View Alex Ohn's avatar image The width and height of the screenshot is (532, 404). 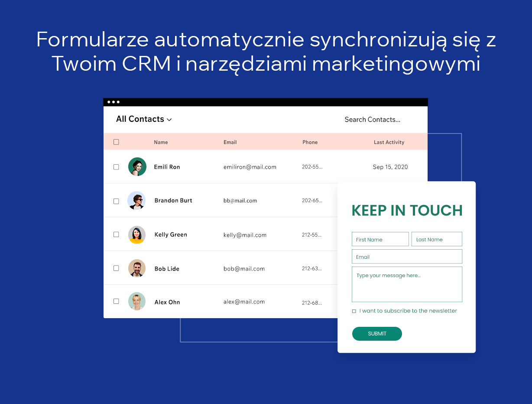pyautogui.click(x=137, y=301)
